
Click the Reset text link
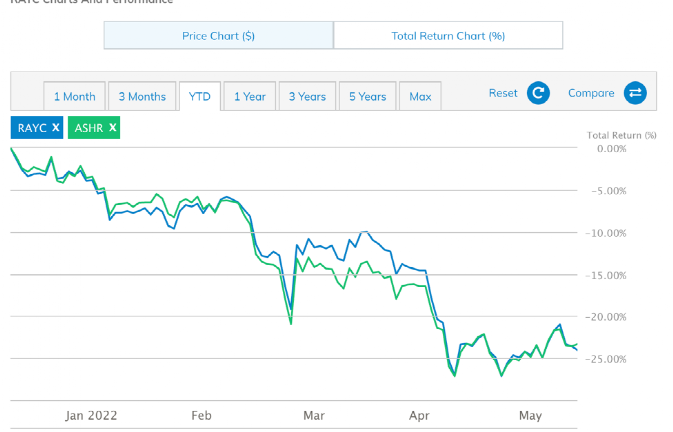[503, 93]
